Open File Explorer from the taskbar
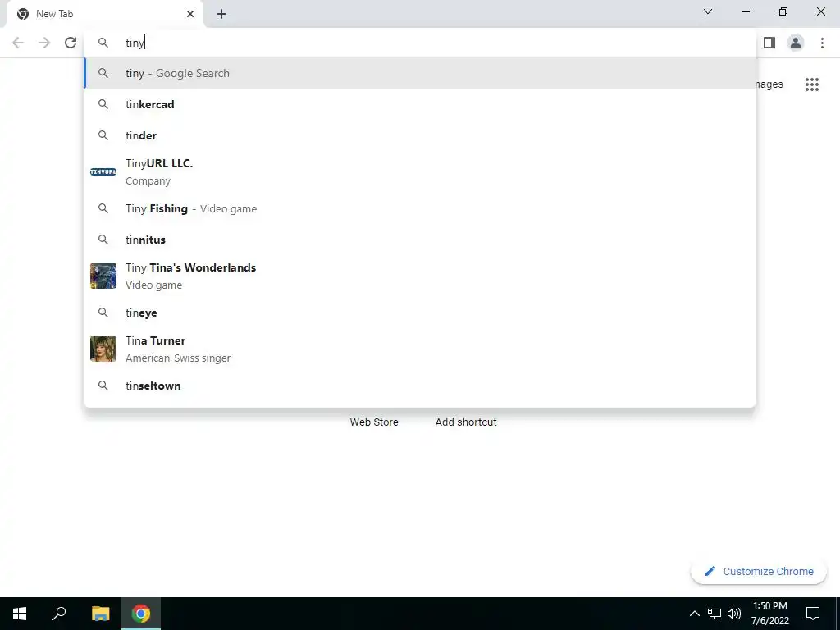Screen dimensions: 840x630 [100, 614]
